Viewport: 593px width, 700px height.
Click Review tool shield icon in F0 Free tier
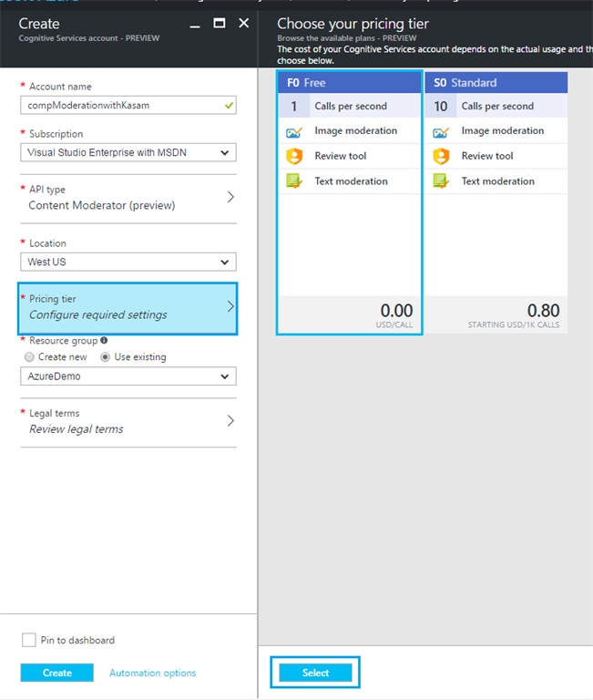(x=294, y=156)
